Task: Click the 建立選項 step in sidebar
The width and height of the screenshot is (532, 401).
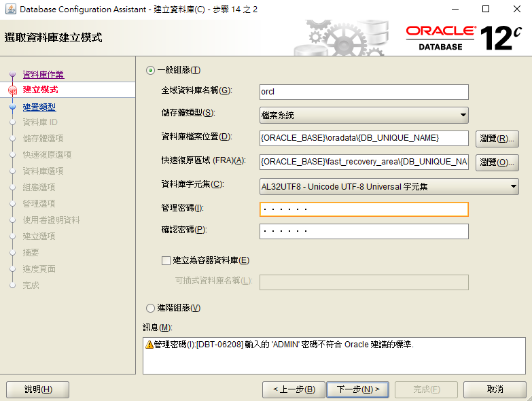Action: (x=39, y=237)
